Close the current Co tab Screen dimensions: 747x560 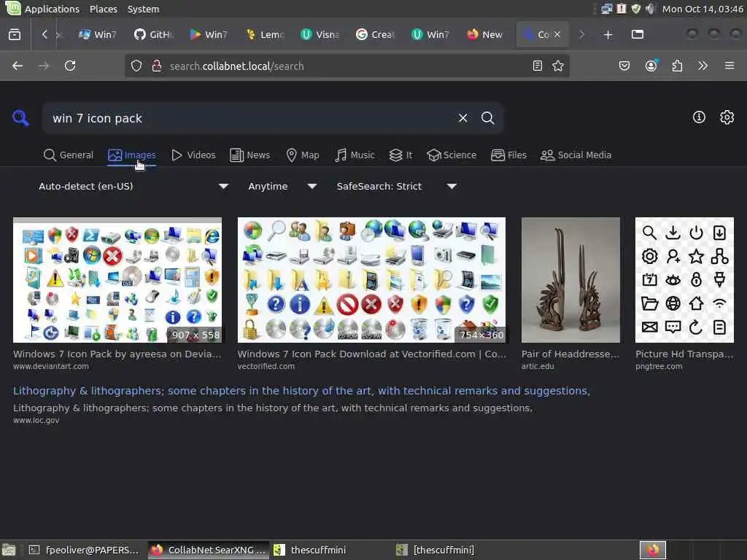pos(557,34)
